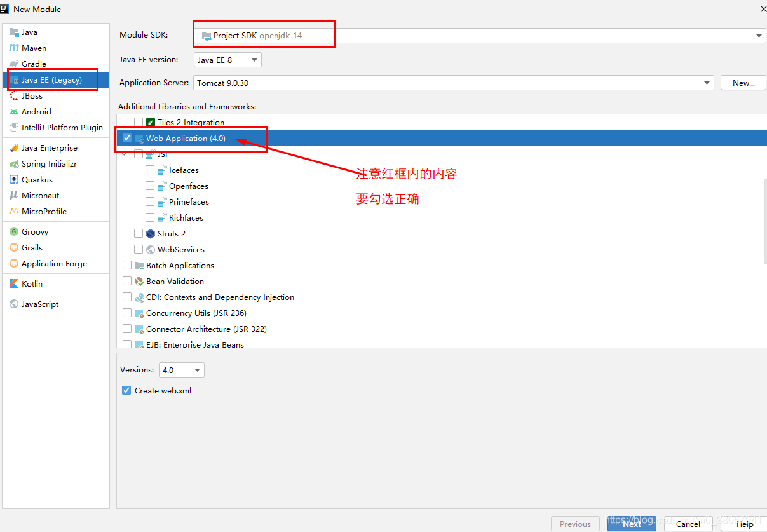Click the Next button
The image size is (767, 532).
click(632, 524)
